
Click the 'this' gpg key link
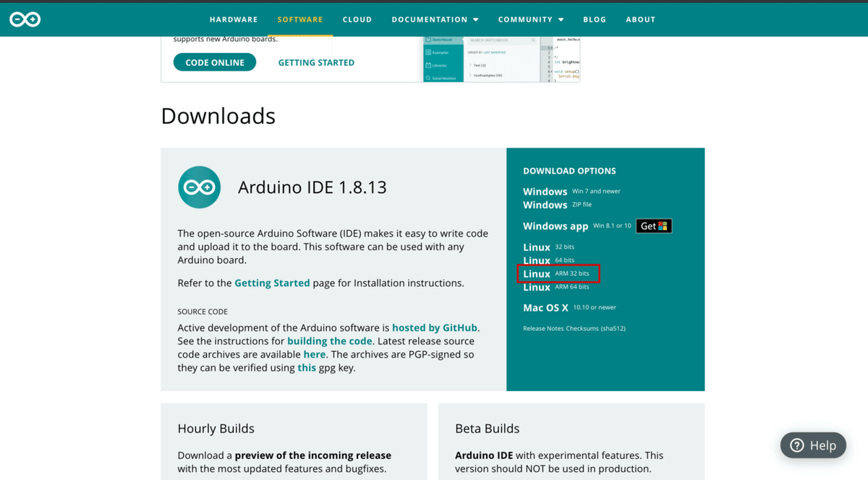coord(307,368)
